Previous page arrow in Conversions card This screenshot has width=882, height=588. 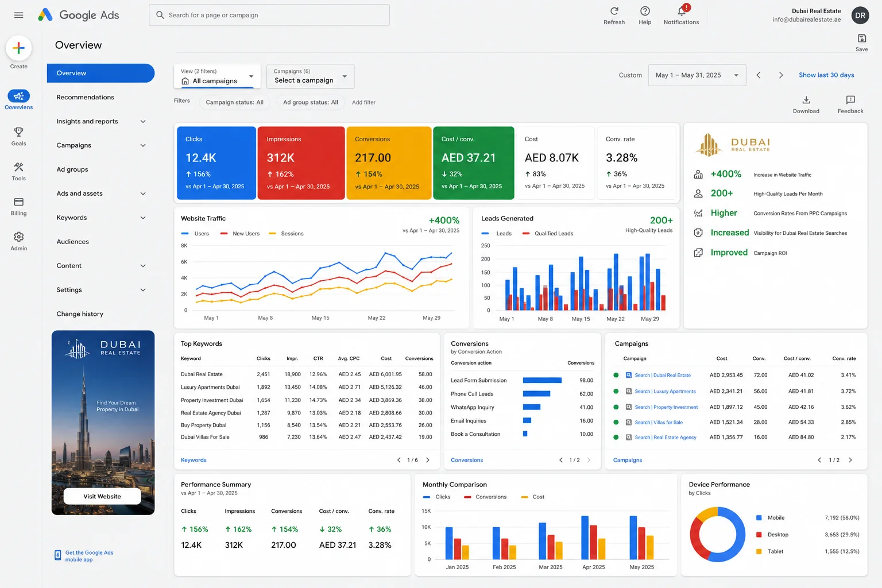click(561, 460)
